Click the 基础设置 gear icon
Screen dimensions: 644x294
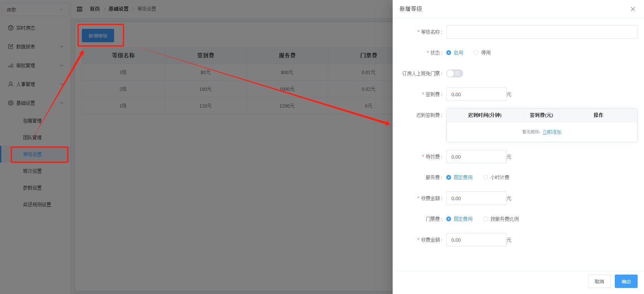[11, 103]
